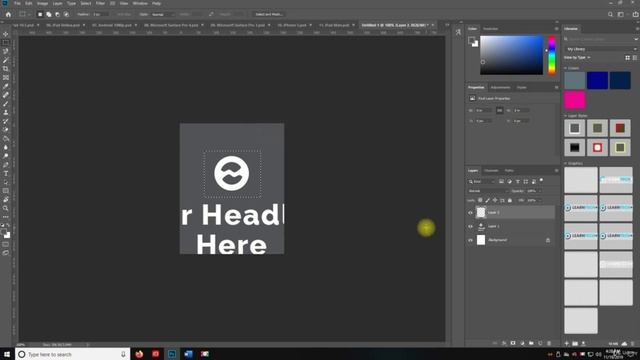Viewport: 640px width, 360px height.
Task: Select the Healing Brush tool
Action: point(6,95)
